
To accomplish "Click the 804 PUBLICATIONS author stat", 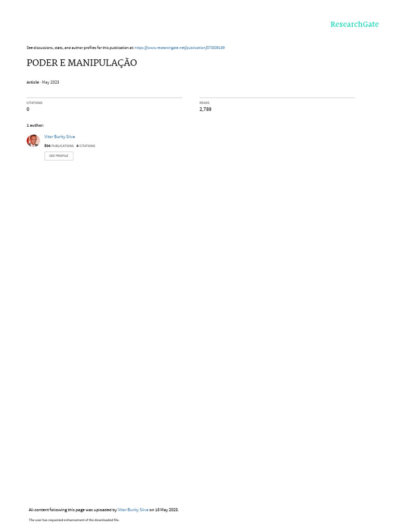I will click(59, 146).
